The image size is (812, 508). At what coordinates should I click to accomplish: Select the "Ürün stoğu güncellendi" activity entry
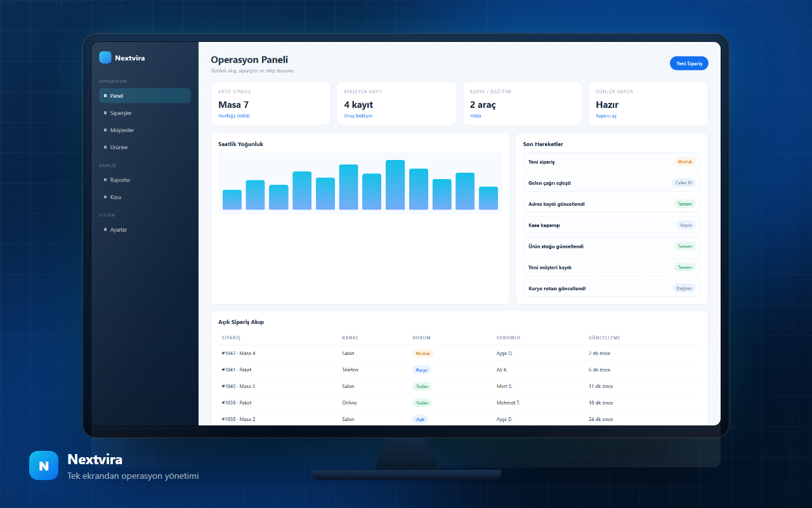point(612,246)
